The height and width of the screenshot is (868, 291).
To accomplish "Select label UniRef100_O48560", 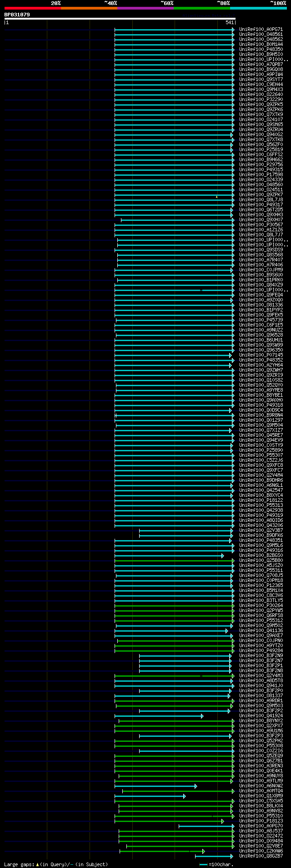I will [x=261, y=185].
